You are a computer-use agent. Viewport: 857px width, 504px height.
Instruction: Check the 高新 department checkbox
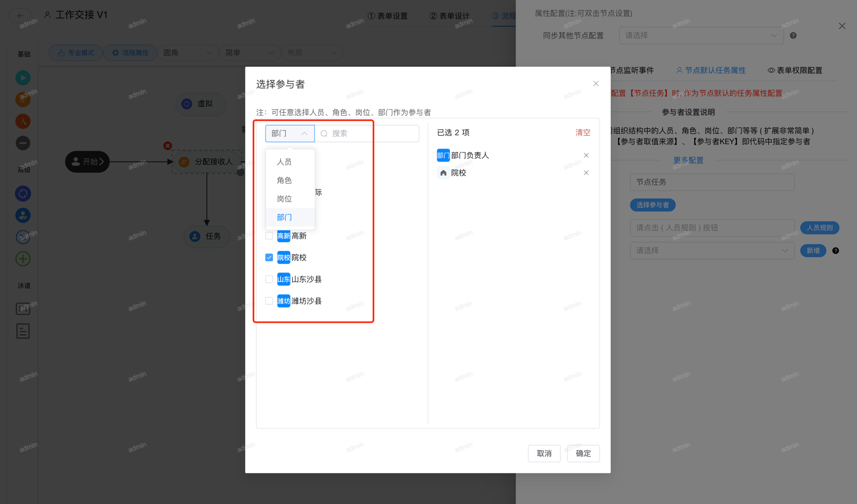point(269,236)
